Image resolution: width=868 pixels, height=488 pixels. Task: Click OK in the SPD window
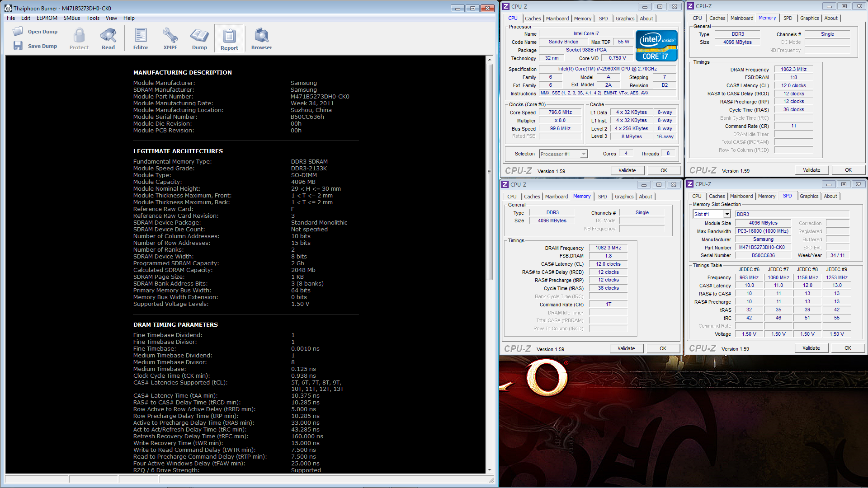(x=848, y=348)
